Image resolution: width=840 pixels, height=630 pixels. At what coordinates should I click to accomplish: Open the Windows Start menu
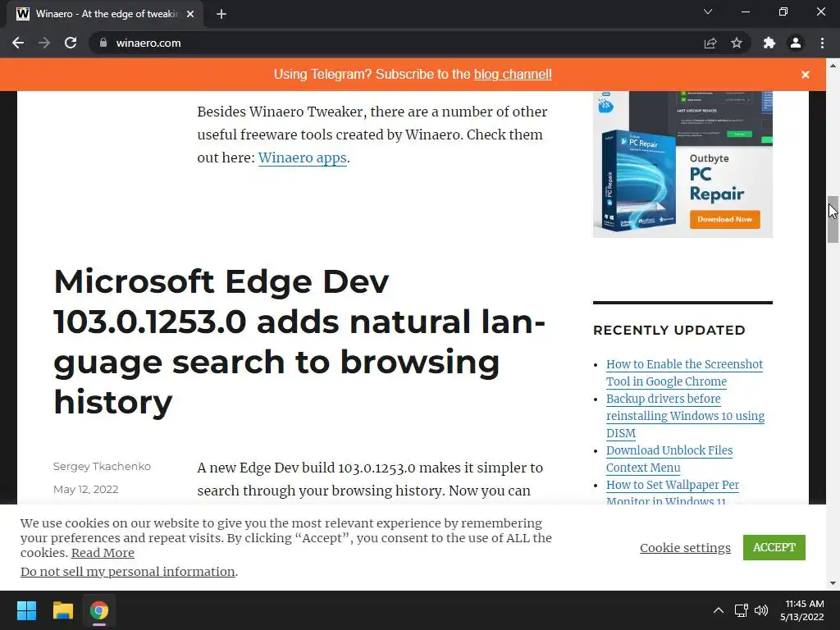point(26,610)
